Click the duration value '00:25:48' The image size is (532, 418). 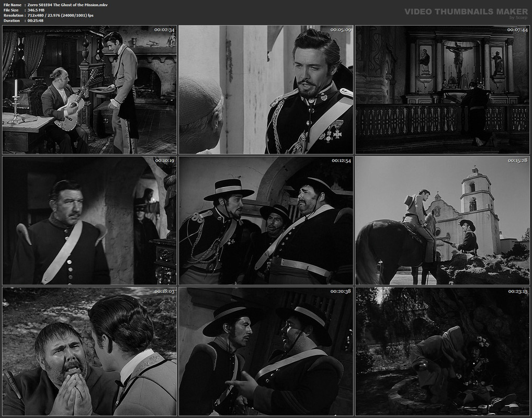coord(35,21)
